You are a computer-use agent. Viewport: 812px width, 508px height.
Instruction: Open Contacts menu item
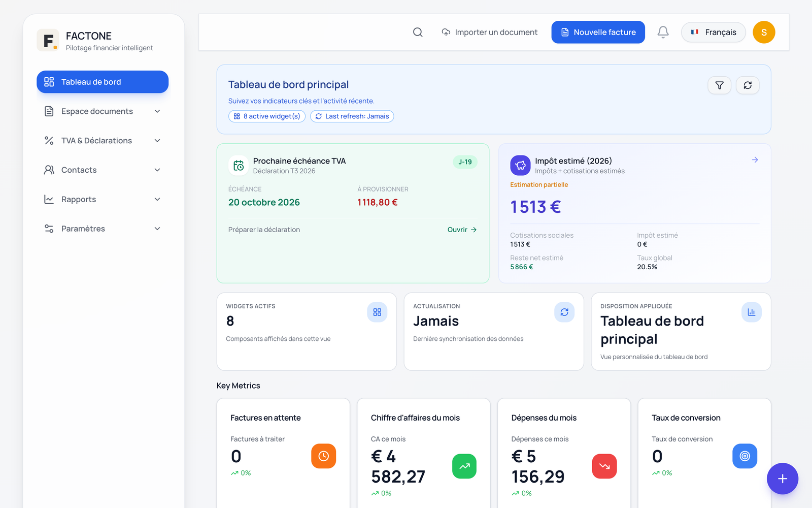click(103, 170)
